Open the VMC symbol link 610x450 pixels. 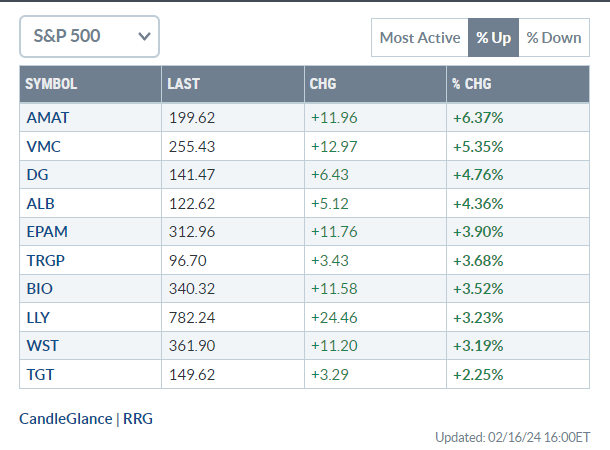tap(43, 146)
